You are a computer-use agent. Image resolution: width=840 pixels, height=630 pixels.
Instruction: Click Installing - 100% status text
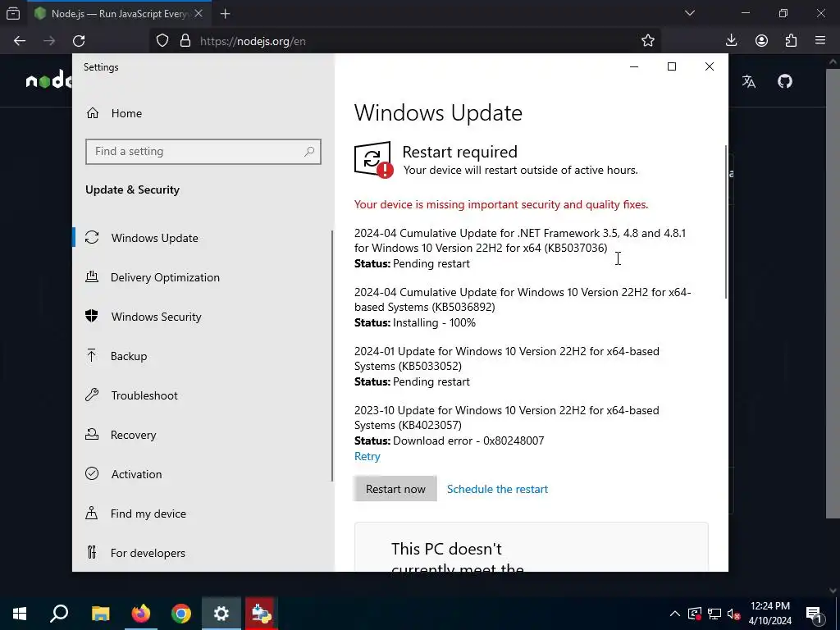click(434, 323)
